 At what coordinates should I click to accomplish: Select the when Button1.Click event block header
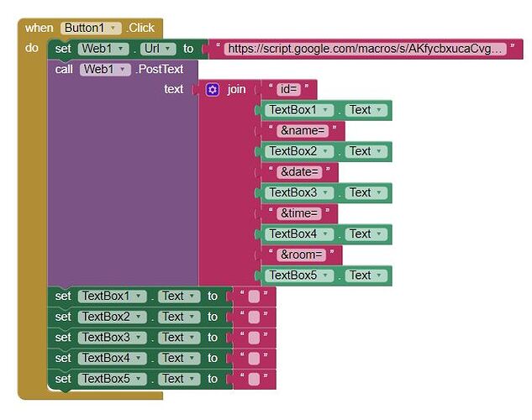[x=90, y=28]
